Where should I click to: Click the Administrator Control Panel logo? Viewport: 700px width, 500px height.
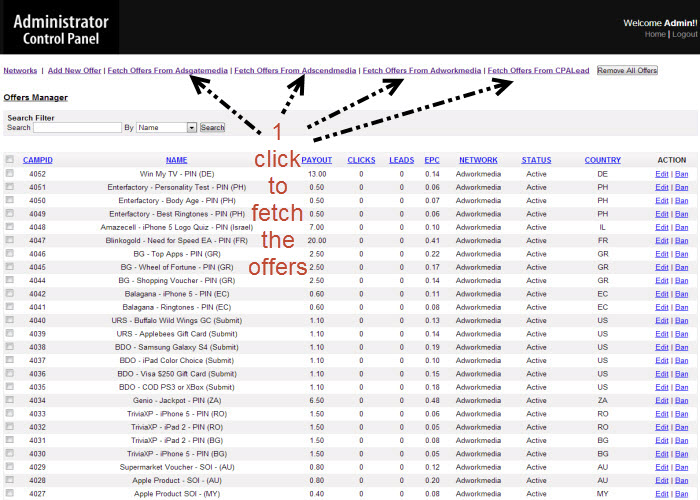click(x=61, y=29)
